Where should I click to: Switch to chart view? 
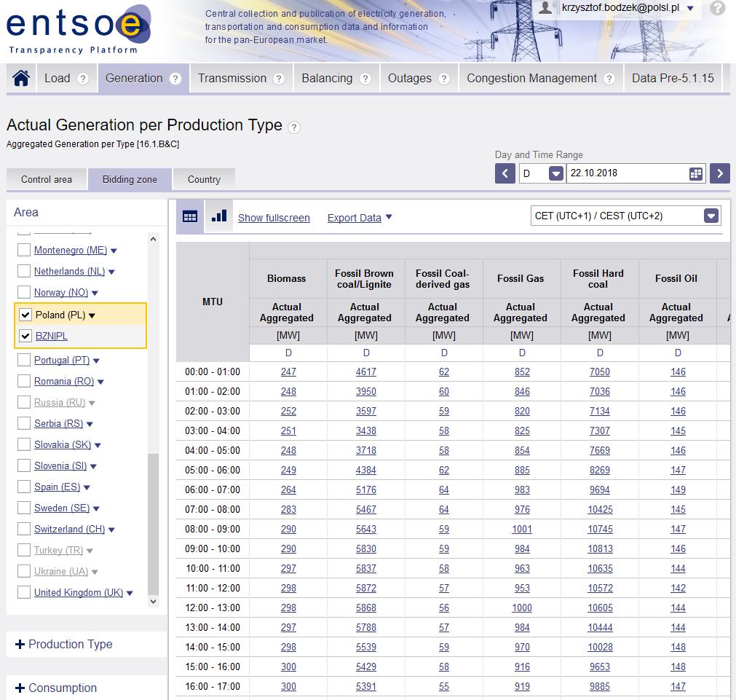(218, 216)
